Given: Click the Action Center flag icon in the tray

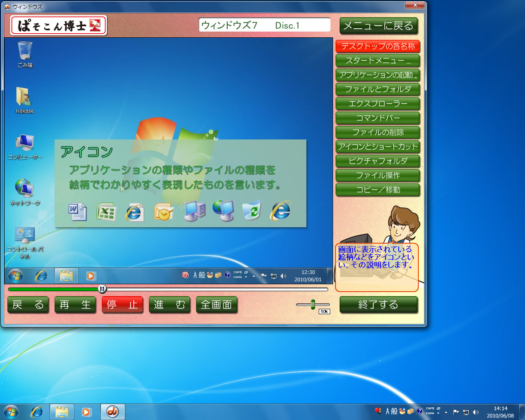Looking at the screenshot, I should (456, 412).
